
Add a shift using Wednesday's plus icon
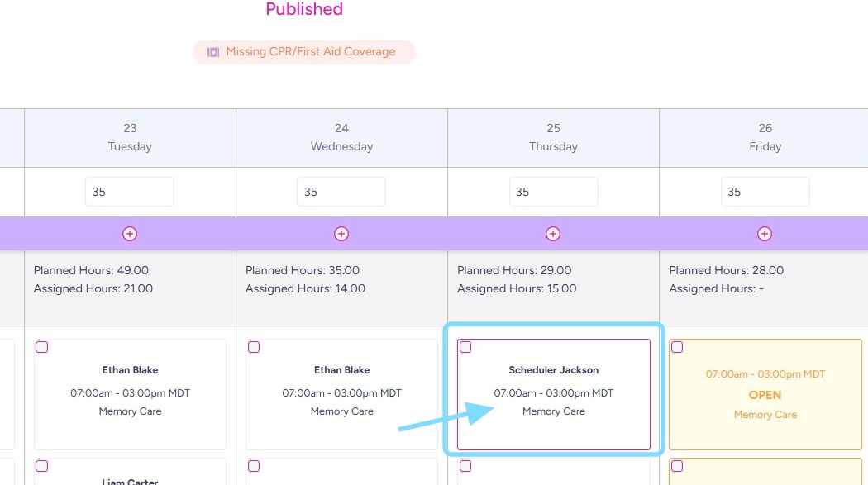pos(341,234)
